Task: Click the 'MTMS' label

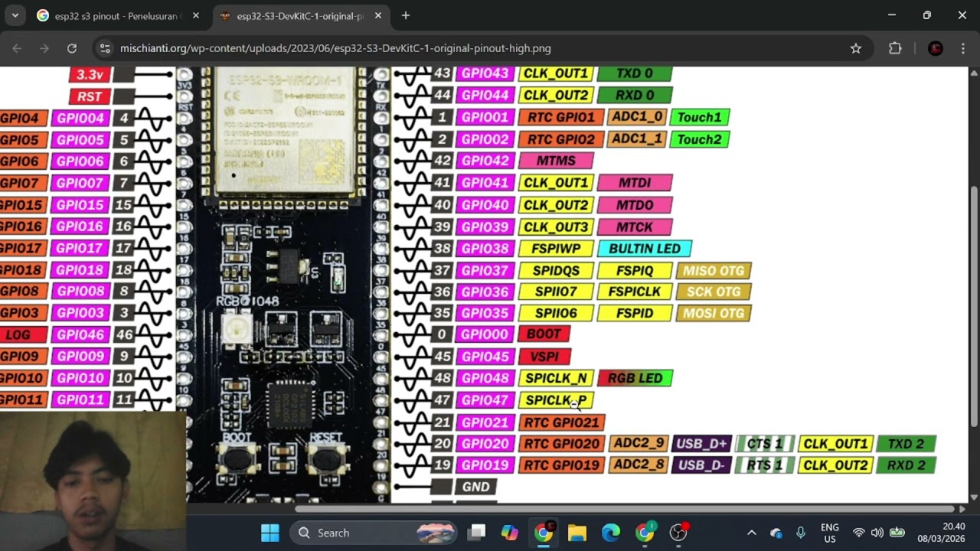Action: (x=556, y=161)
